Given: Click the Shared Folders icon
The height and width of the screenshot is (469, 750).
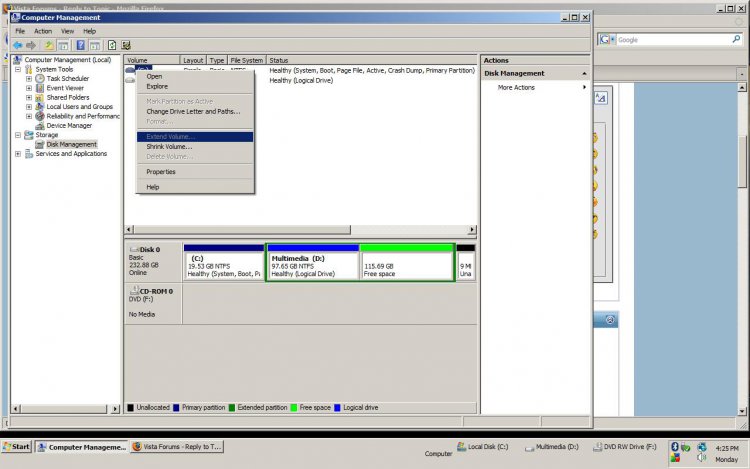Looking at the screenshot, I should pyautogui.click(x=40, y=98).
